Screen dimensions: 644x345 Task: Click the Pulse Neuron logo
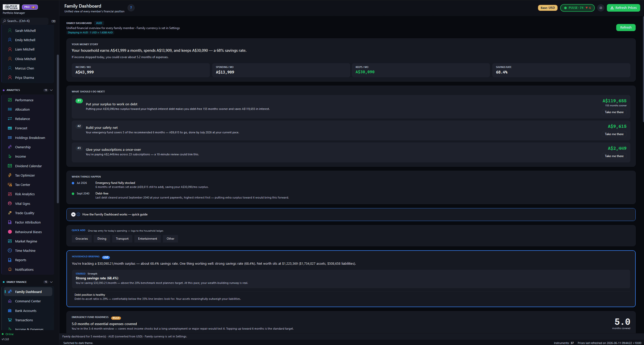tap(11, 7)
